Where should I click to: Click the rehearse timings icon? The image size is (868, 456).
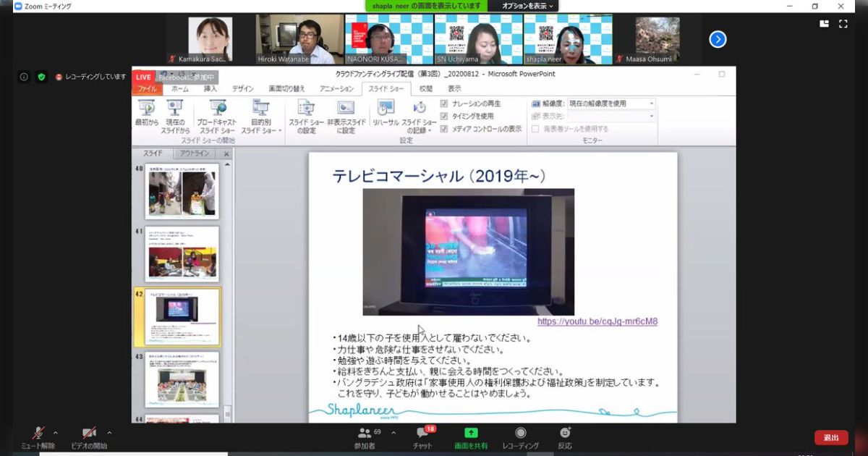(386, 108)
